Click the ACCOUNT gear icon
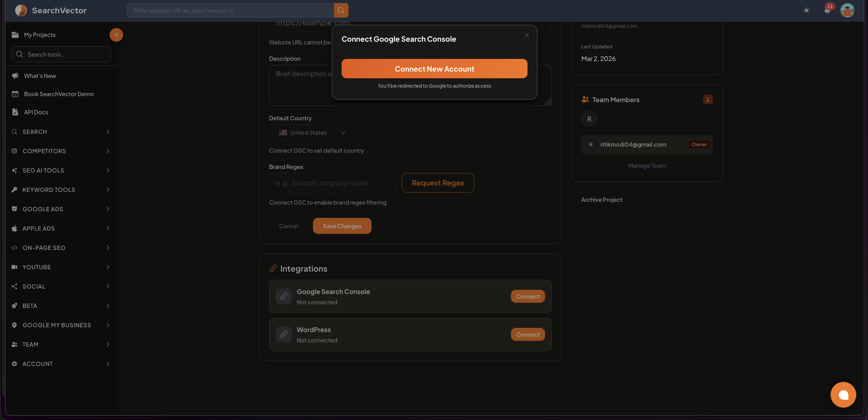Viewport: 868px width, 420px height. tap(14, 364)
